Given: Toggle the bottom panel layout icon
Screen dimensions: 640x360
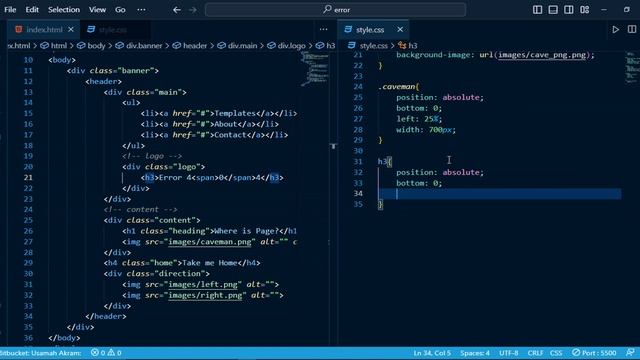Looking at the screenshot, I should click(553, 9).
